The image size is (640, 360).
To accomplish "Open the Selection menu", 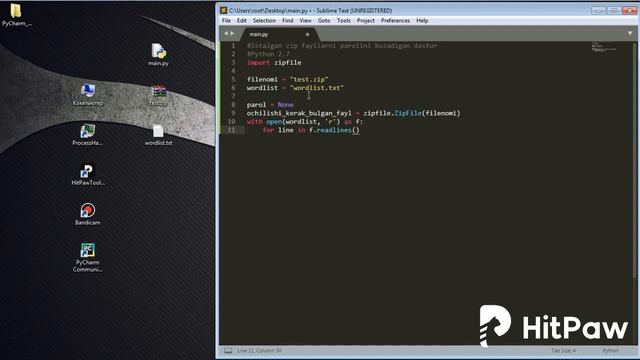I will tap(264, 20).
